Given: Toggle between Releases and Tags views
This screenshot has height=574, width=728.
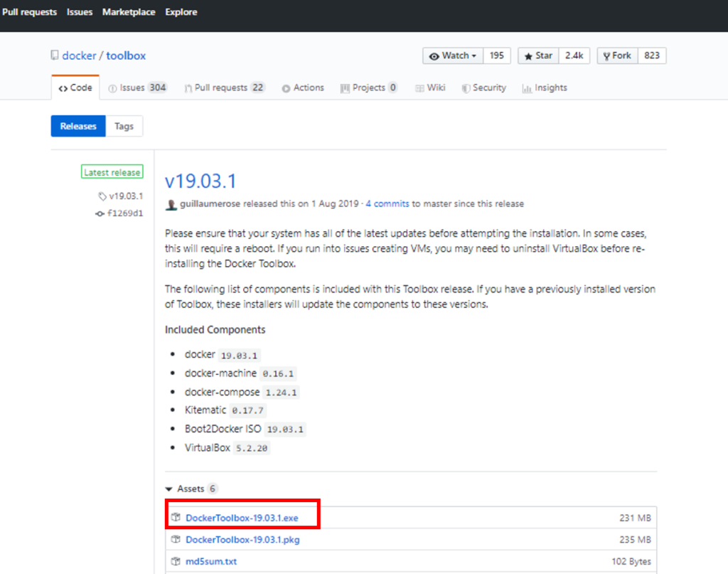Looking at the screenshot, I should (x=124, y=126).
